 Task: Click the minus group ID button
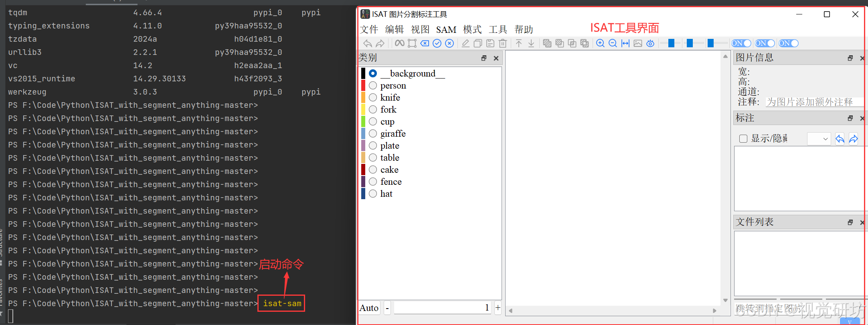(x=387, y=308)
